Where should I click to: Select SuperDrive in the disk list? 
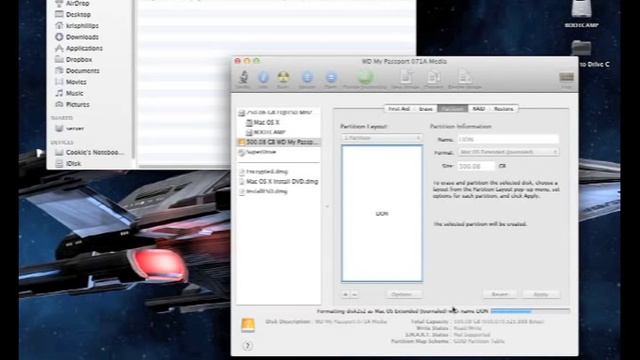coord(258,152)
